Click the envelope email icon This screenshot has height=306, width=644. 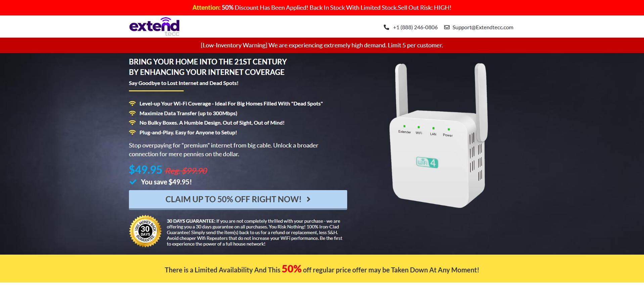point(447,27)
